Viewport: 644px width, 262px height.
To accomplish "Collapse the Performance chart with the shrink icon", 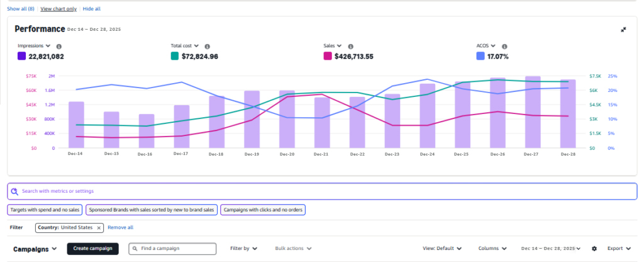I will coord(623,30).
